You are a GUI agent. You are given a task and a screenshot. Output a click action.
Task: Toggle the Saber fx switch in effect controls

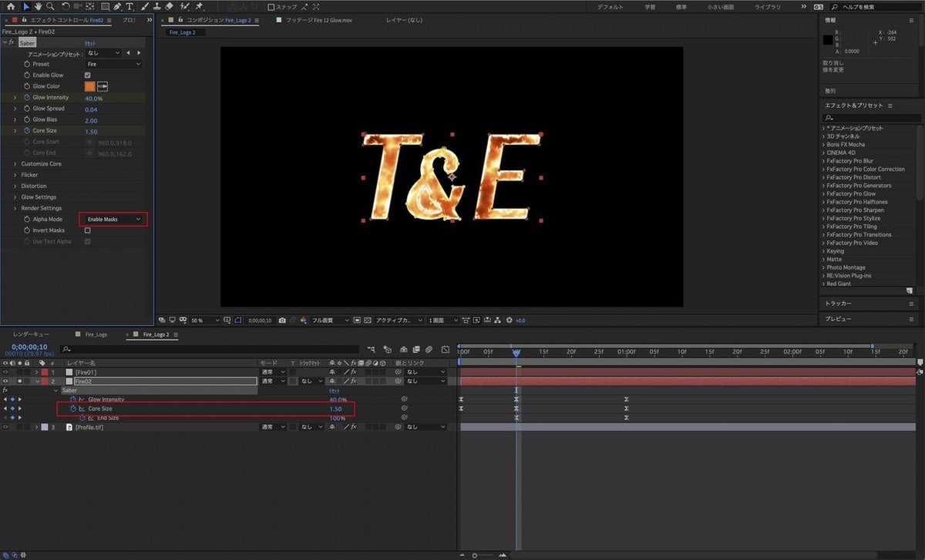coord(12,42)
